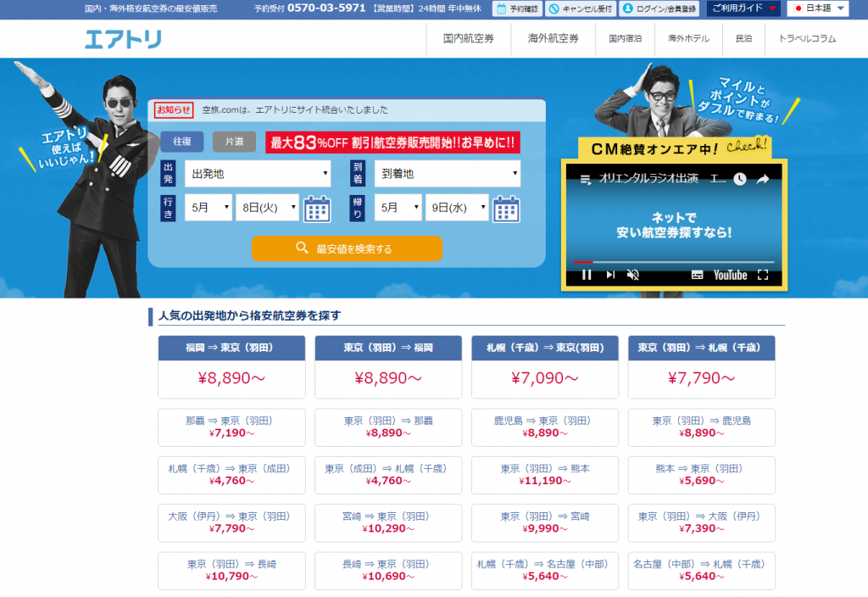Screen dimensions: 868x597
Task: Expand the return month dropdown
Action: click(398, 208)
